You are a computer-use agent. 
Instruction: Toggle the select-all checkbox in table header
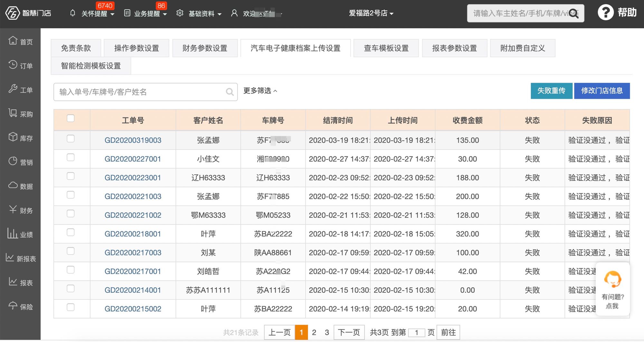pyautogui.click(x=71, y=118)
